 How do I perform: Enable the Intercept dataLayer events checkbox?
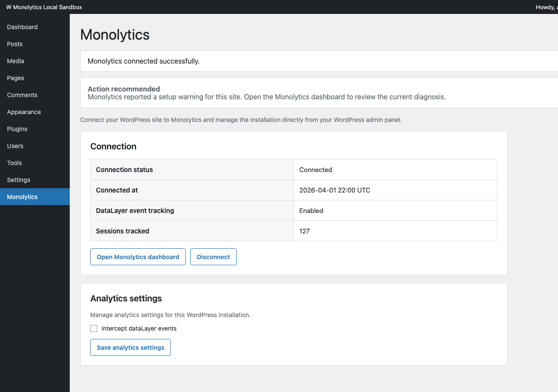(x=94, y=328)
